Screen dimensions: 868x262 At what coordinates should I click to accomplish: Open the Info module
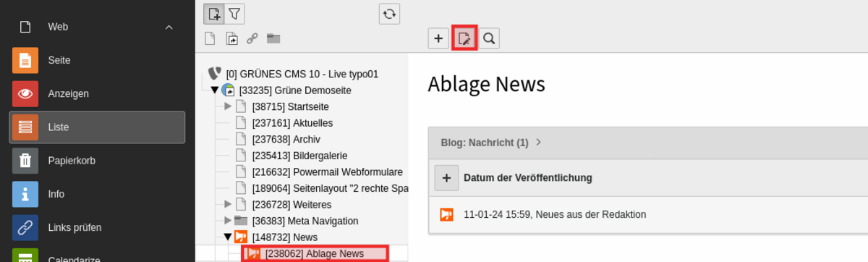tap(97, 194)
